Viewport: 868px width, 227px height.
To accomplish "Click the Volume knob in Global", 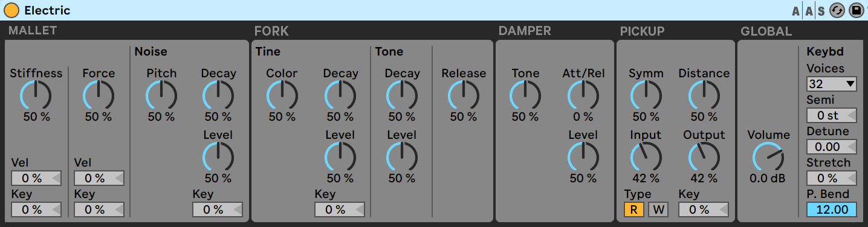I will pos(768,158).
